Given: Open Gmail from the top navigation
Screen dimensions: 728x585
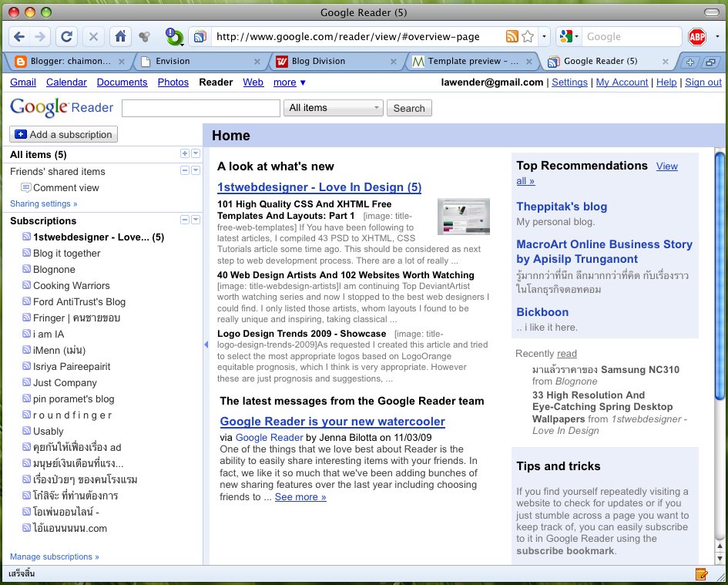Looking at the screenshot, I should 23,82.
